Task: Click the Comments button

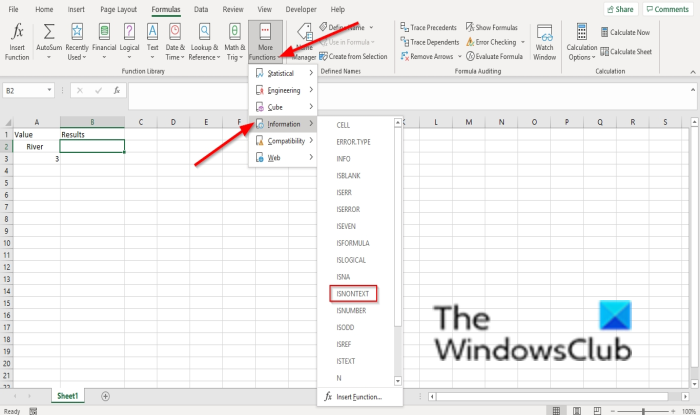Action: 668,9
